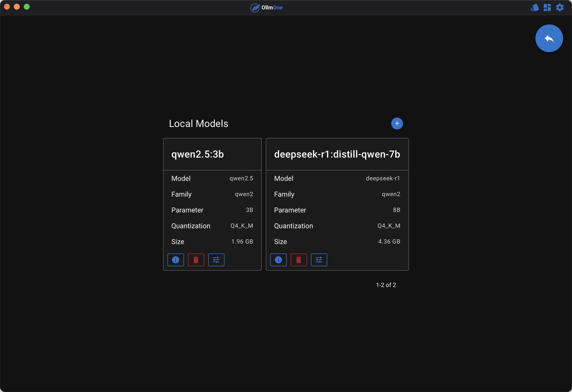The image size is (572, 392).
Task: Select the deepseek-r1:distill-qwen-7b card title
Action: coord(337,154)
